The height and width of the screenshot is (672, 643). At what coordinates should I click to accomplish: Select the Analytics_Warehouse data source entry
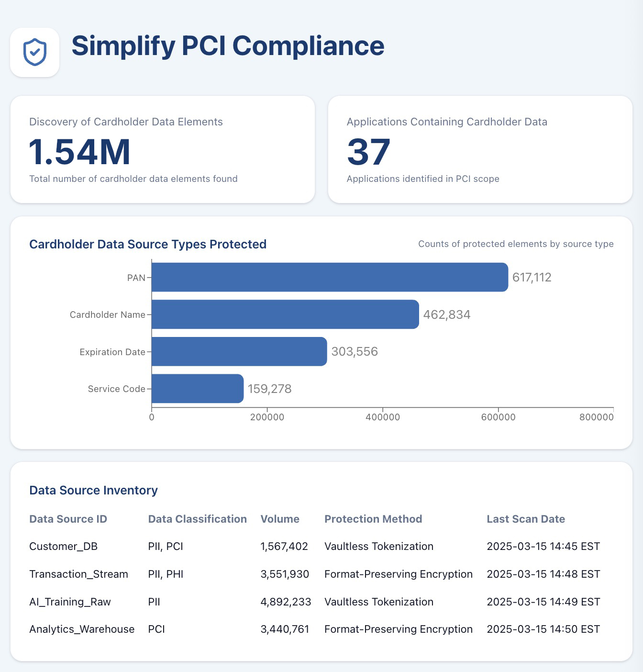(x=82, y=629)
